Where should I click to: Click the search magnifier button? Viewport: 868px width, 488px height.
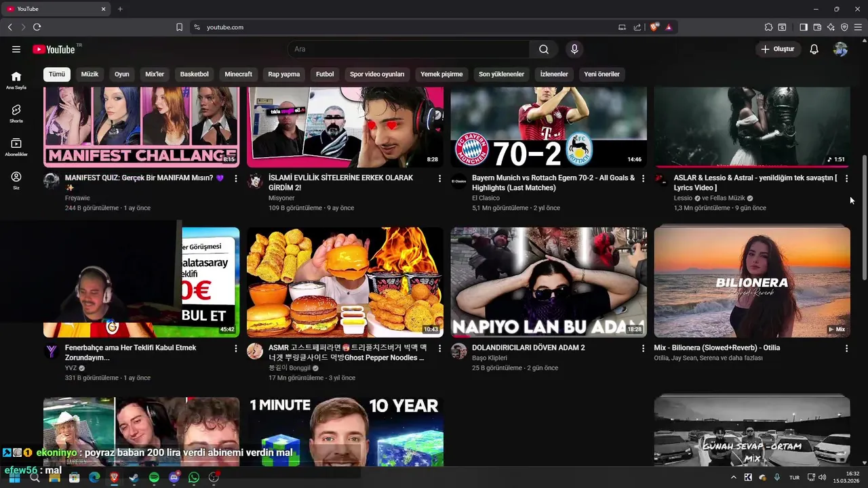tap(544, 49)
